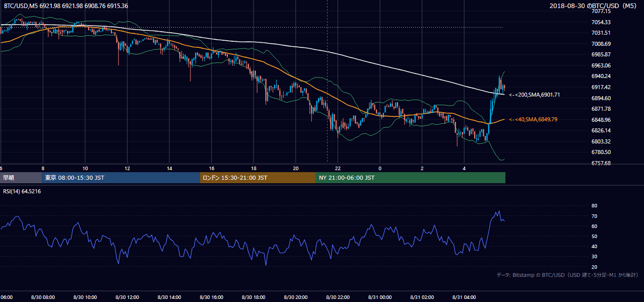Click the 東京 08:00-15:30 JST session bar
This screenshot has width=644, height=302.
coord(121,178)
